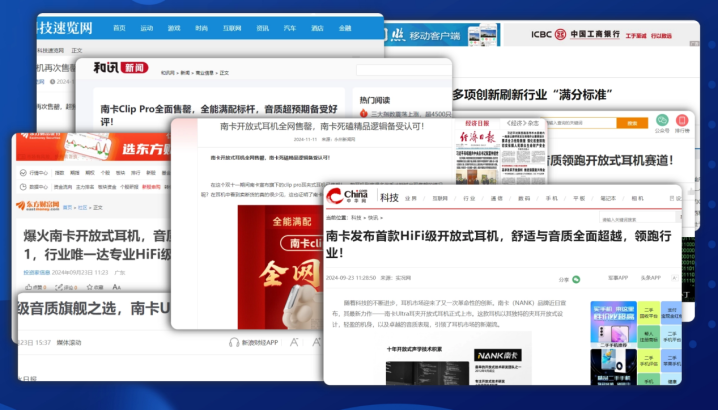This screenshot has width=718, height=410.
Task: Click 资金流向 in 东方财富 数据中心 row
Action: click(62, 187)
